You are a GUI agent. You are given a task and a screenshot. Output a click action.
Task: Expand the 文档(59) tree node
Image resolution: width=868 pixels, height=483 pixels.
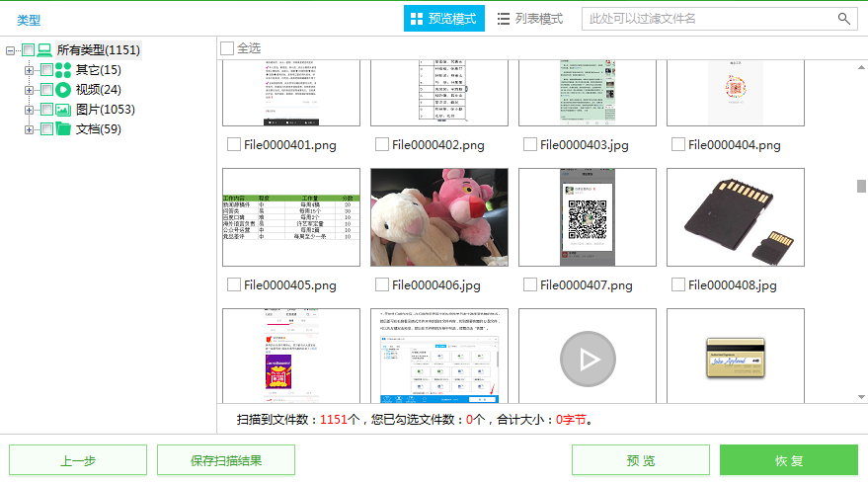tap(29, 129)
